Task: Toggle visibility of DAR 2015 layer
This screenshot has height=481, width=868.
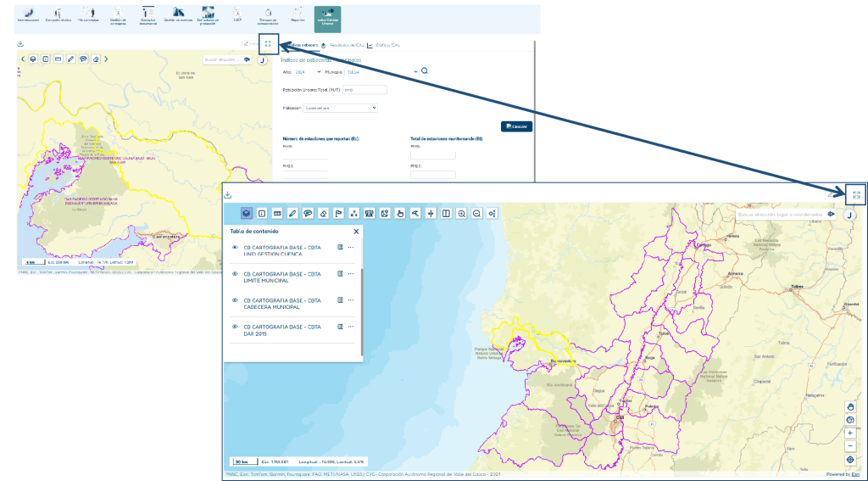Action: [235, 327]
